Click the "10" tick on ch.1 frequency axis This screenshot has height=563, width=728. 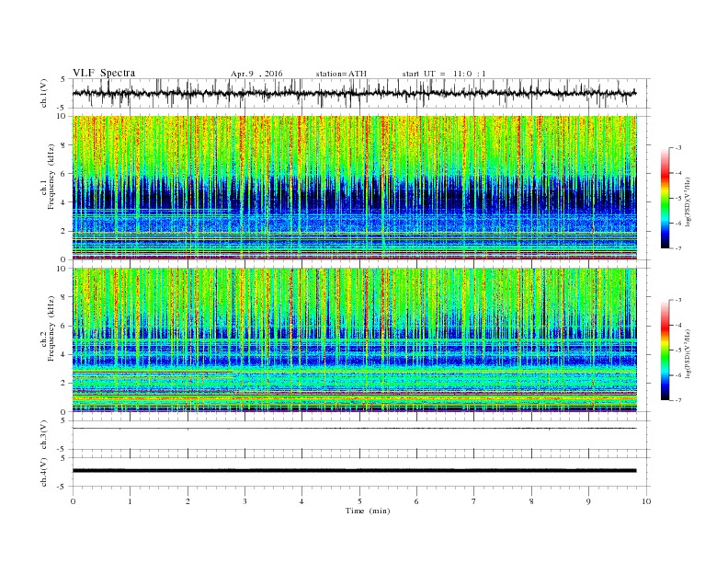coord(62,116)
